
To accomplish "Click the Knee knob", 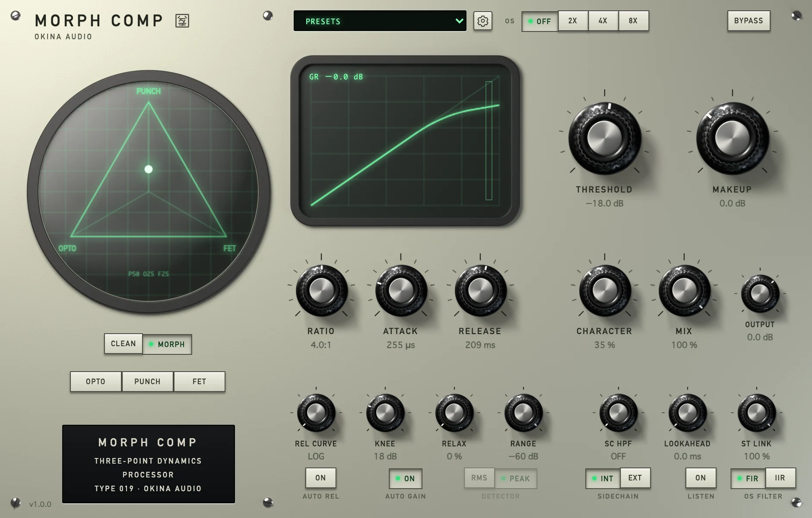I will pyautogui.click(x=385, y=413).
